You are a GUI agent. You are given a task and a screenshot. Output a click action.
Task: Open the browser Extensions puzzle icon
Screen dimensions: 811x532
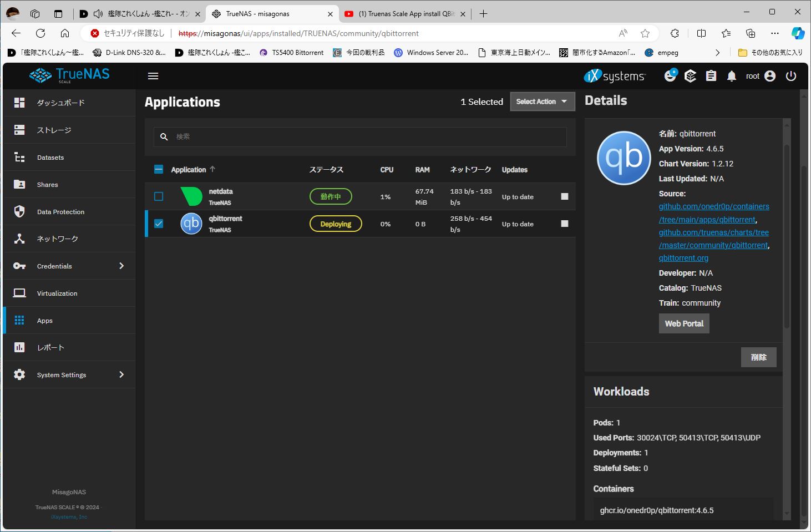click(x=675, y=33)
